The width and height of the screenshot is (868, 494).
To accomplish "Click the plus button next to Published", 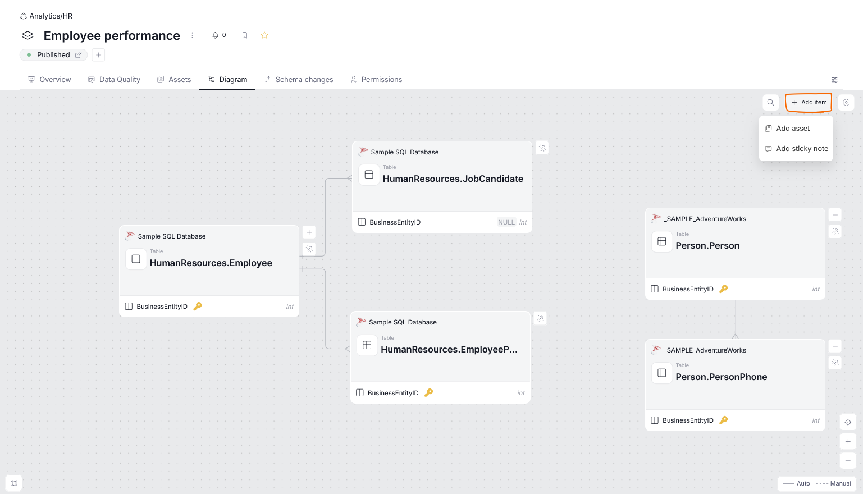I will (x=98, y=55).
